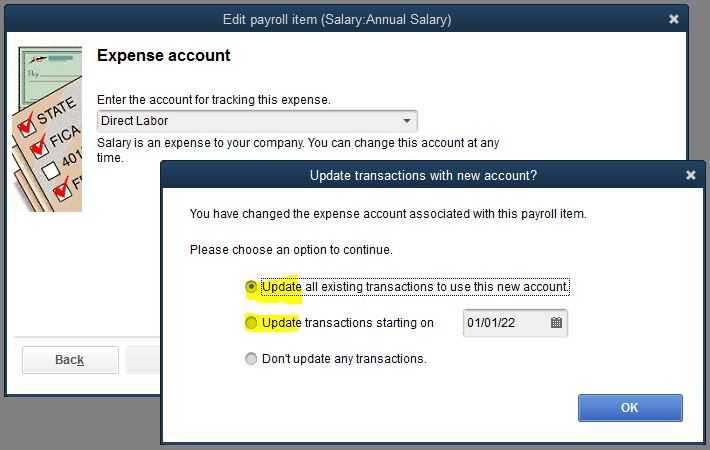Click the STATE checkmark in the illustration
The height and width of the screenshot is (450, 710).
[x=26, y=127]
